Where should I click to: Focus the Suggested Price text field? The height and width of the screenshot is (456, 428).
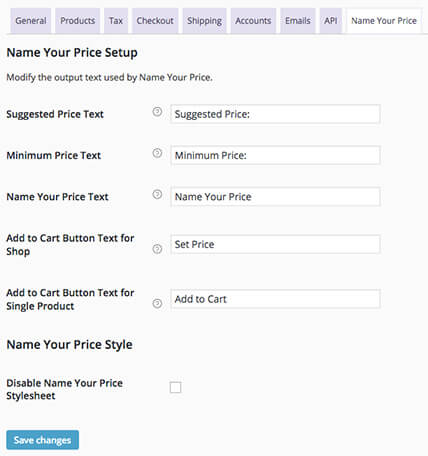pyautogui.click(x=275, y=114)
